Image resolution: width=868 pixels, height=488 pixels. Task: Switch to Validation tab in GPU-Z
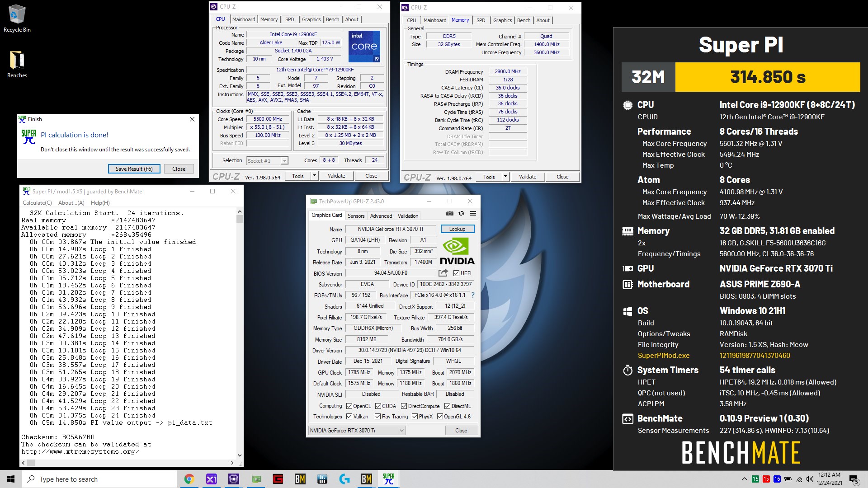click(x=408, y=216)
